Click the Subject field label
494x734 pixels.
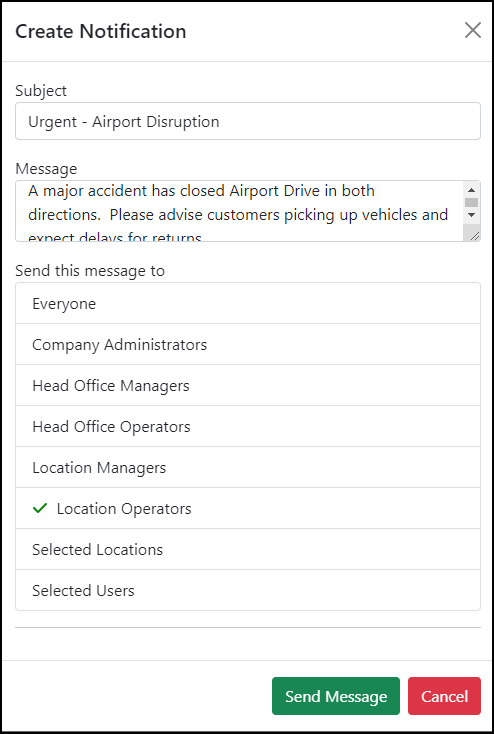click(41, 90)
